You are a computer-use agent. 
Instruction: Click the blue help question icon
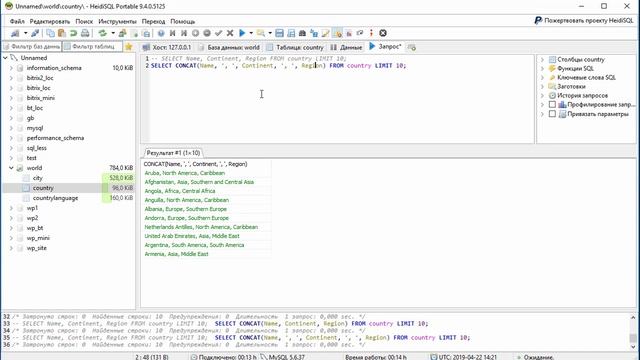tap(161, 33)
